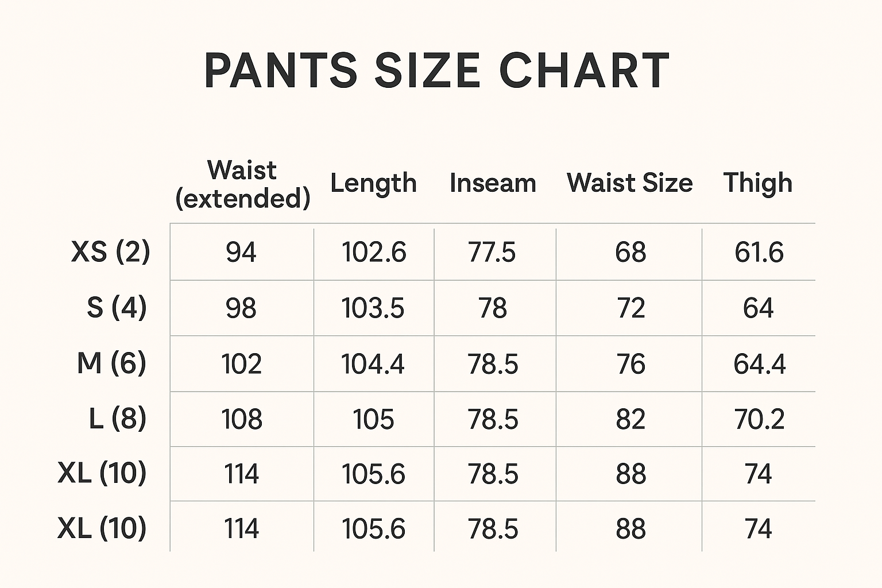Screen dimensions: 882x588
Task: Select the Inseam column header
Action: pos(493,183)
